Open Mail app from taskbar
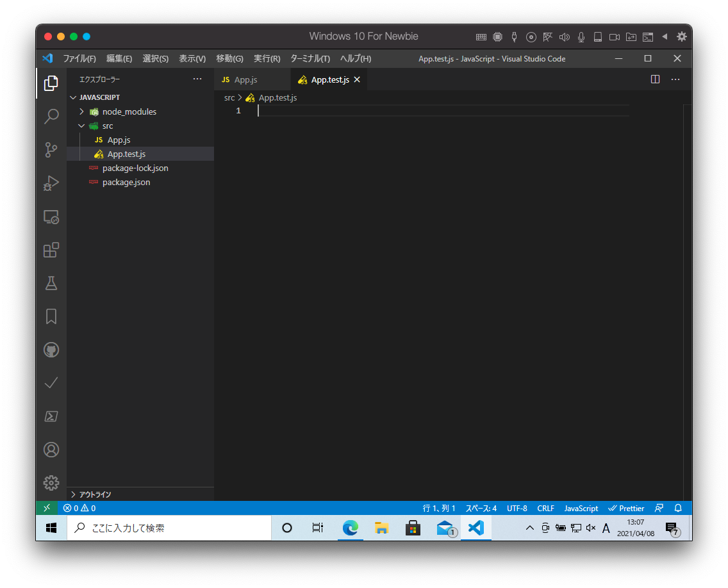Image resolution: width=728 pixels, height=588 pixels. point(445,528)
